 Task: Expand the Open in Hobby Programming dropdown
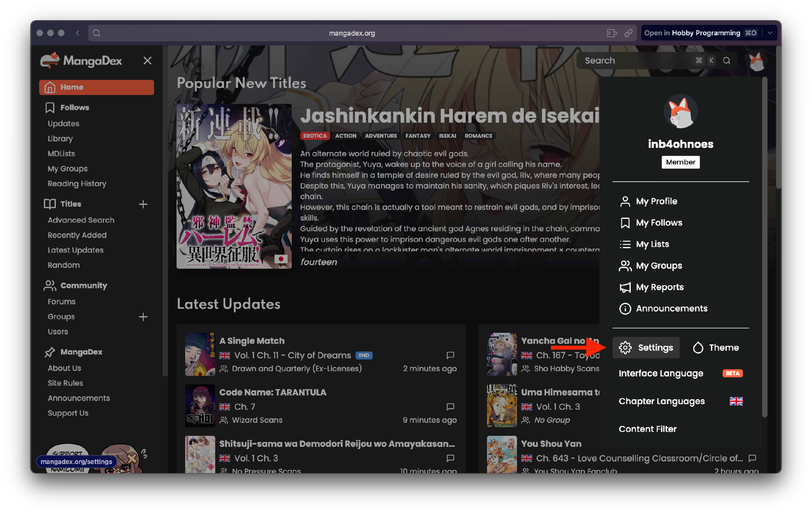tap(770, 33)
